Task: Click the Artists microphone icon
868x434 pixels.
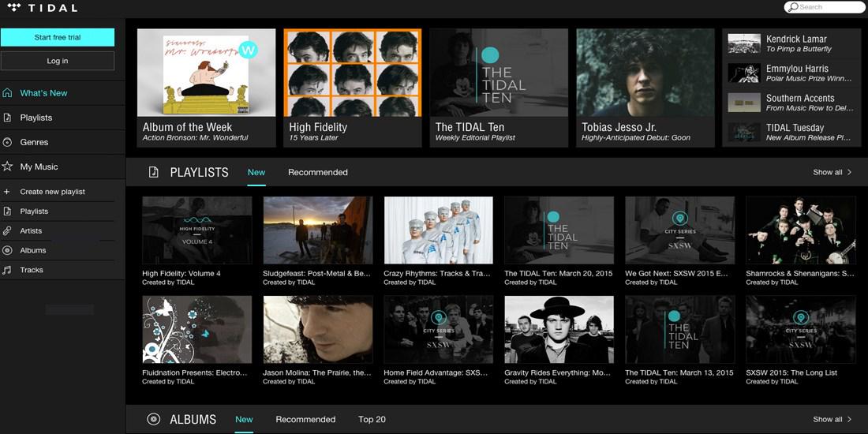Action: (x=7, y=231)
